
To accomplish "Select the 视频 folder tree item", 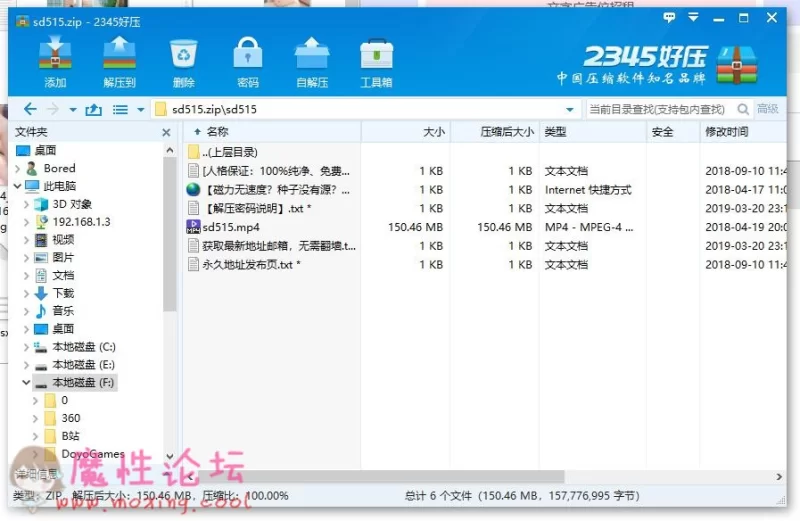I will pos(63,240).
